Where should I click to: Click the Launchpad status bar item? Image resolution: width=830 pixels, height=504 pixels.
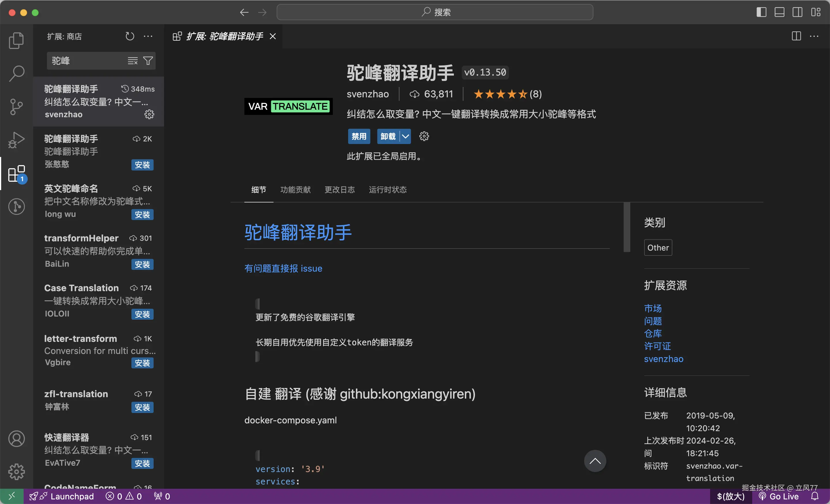coord(62,496)
